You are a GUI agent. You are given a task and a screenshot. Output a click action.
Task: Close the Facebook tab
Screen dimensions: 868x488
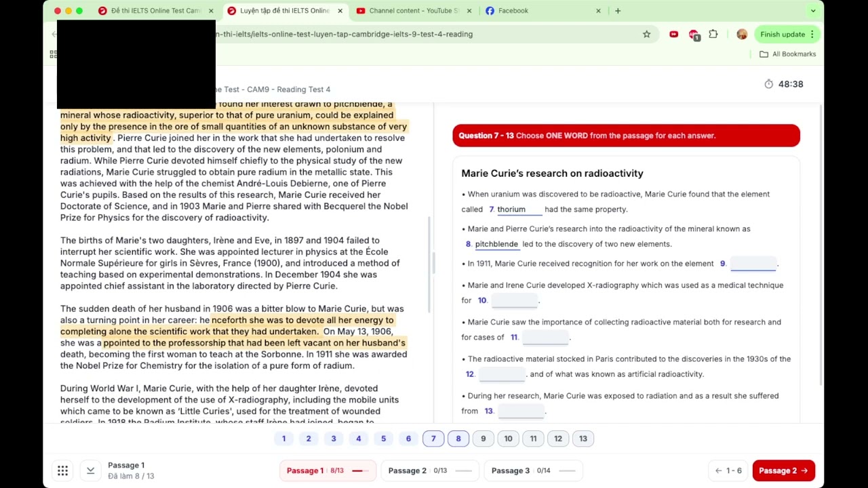598,11
